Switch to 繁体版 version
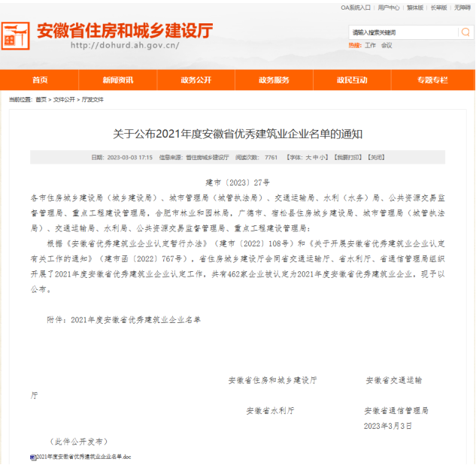476x471 pixels. [416, 8]
